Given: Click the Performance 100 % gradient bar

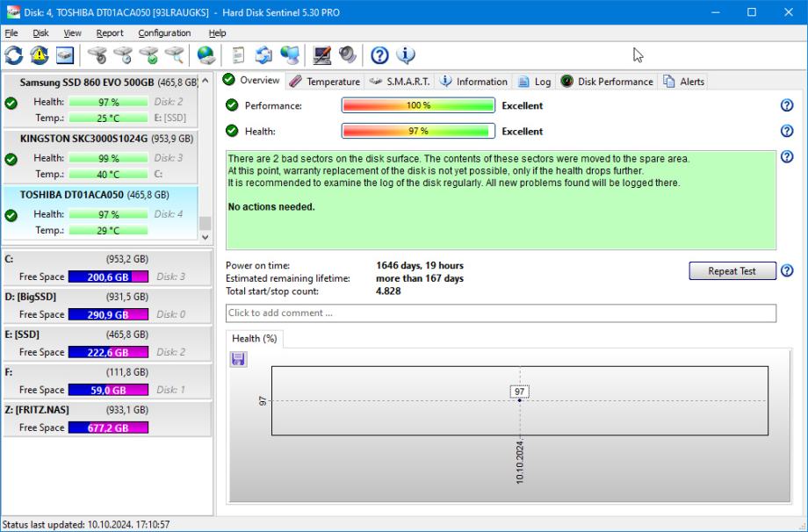Looking at the screenshot, I should tap(418, 105).
